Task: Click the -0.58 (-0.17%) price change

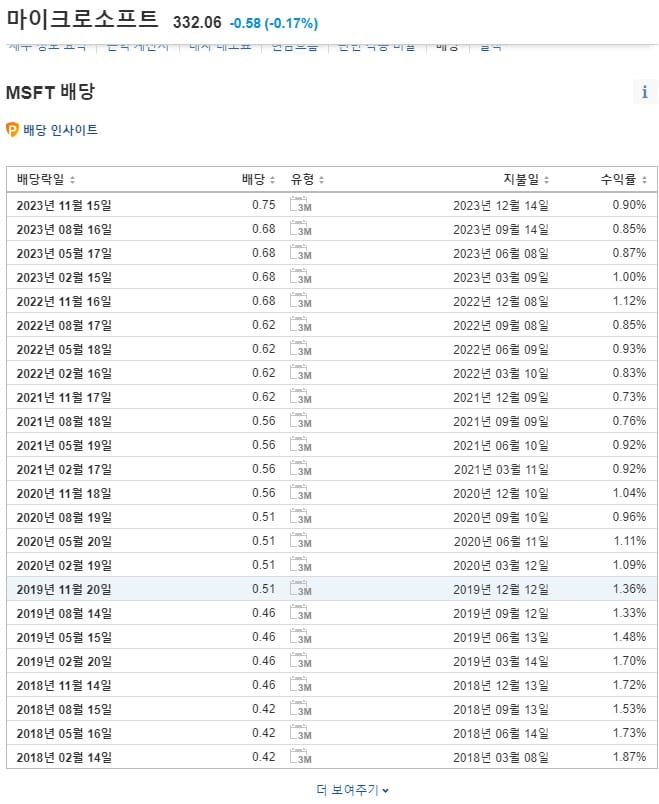Action: [274, 23]
